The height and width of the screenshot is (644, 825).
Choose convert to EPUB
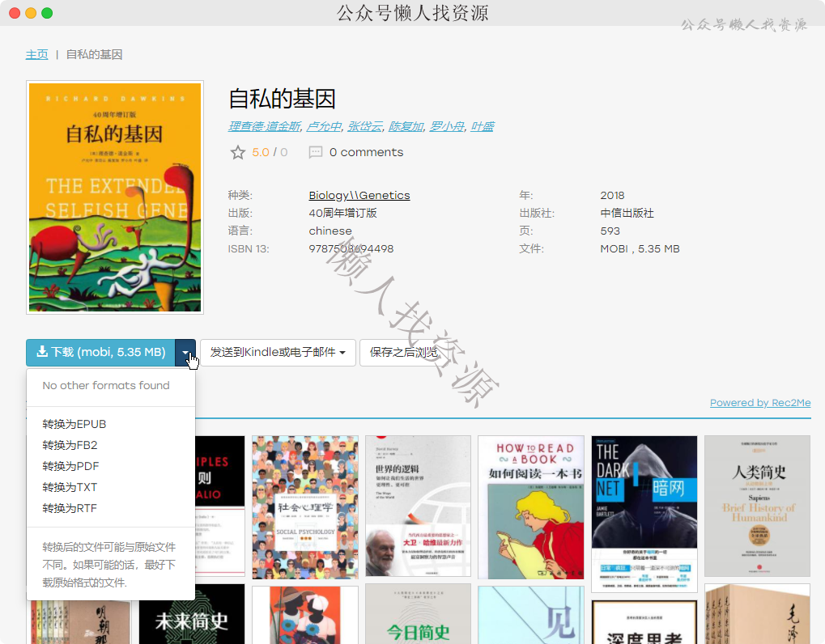tap(74, 424)
